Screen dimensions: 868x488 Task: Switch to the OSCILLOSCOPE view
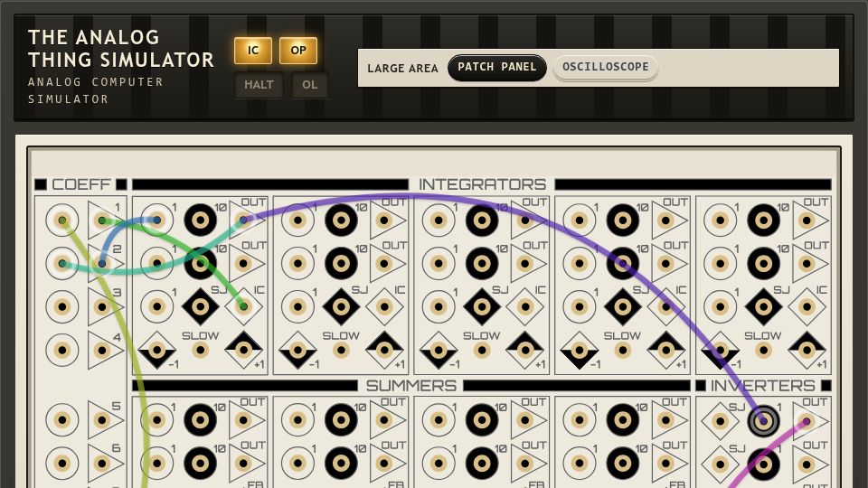point(605,68)
